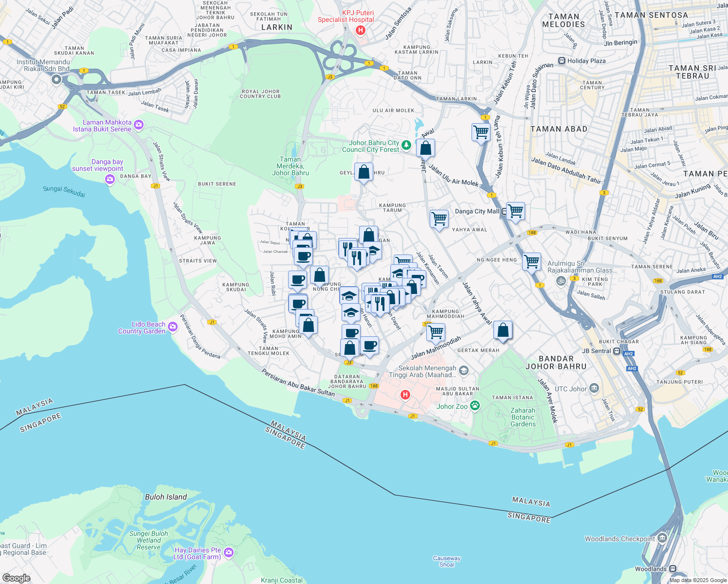
Task: Open the Johor Bahru City Forest tree marker
Action: (x=406, y=146)
